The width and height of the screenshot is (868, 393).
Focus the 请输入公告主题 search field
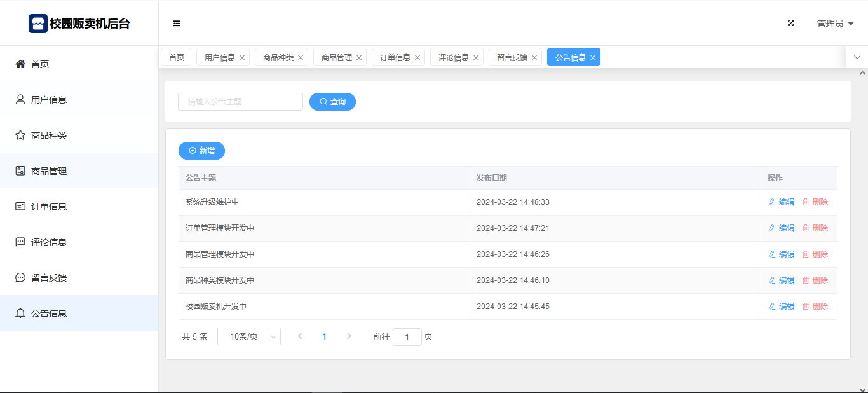coord(240,102)
